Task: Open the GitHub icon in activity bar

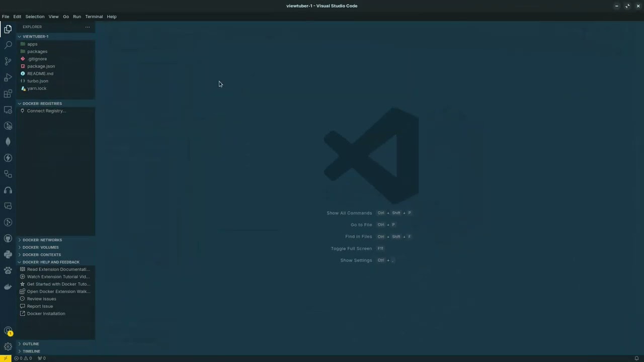Action: (x=8, y=238)
